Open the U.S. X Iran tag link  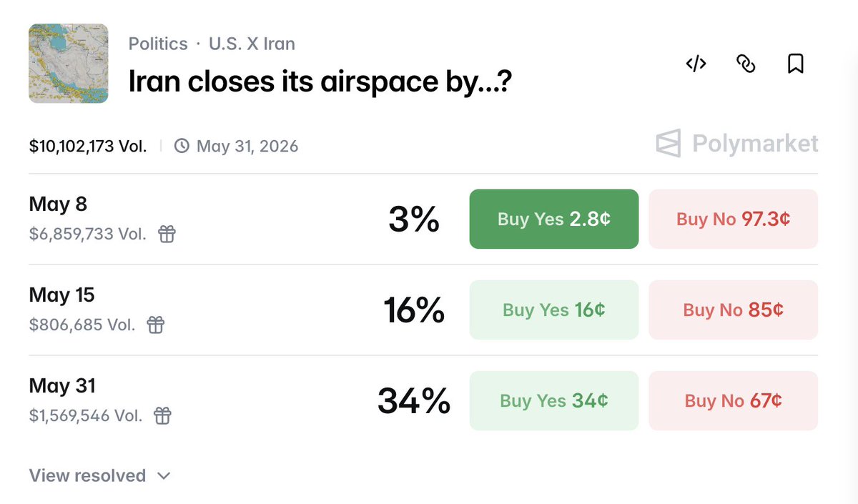point(252,44)
